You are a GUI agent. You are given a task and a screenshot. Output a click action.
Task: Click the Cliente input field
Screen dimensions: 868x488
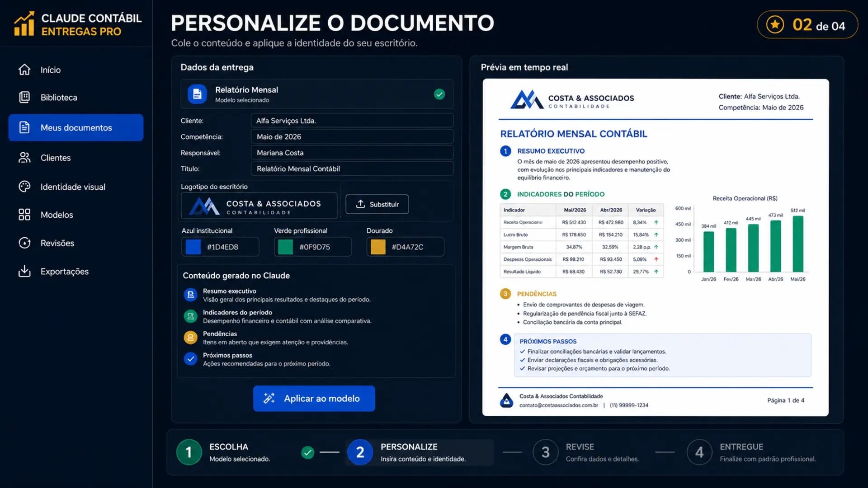click(x=352, y=121)
